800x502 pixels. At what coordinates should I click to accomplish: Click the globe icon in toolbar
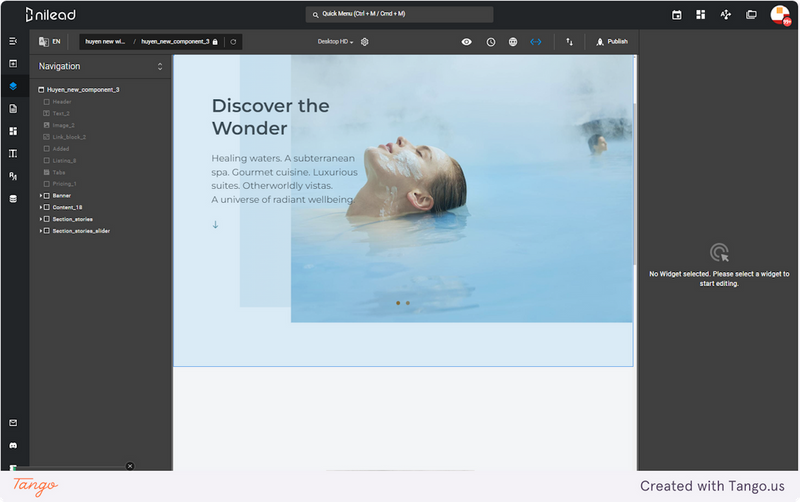(x=513, y=42)
